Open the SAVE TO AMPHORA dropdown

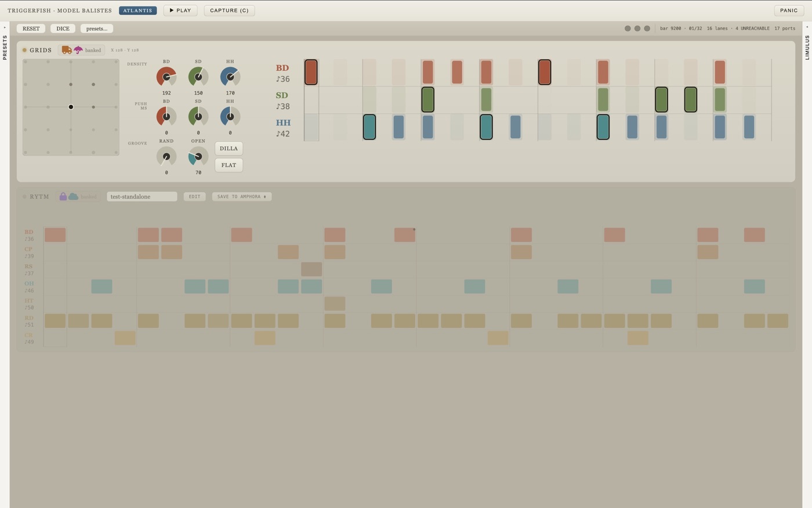242,197
